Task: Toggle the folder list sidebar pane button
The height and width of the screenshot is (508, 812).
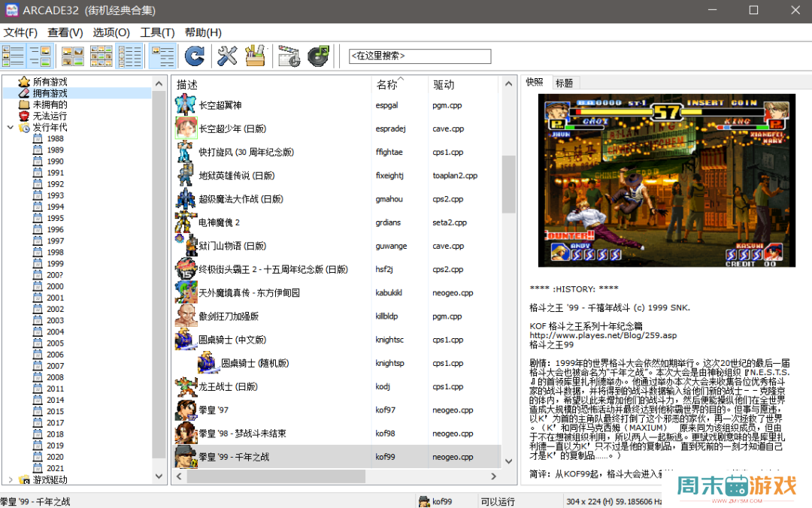Action: (x=14, y=56)
